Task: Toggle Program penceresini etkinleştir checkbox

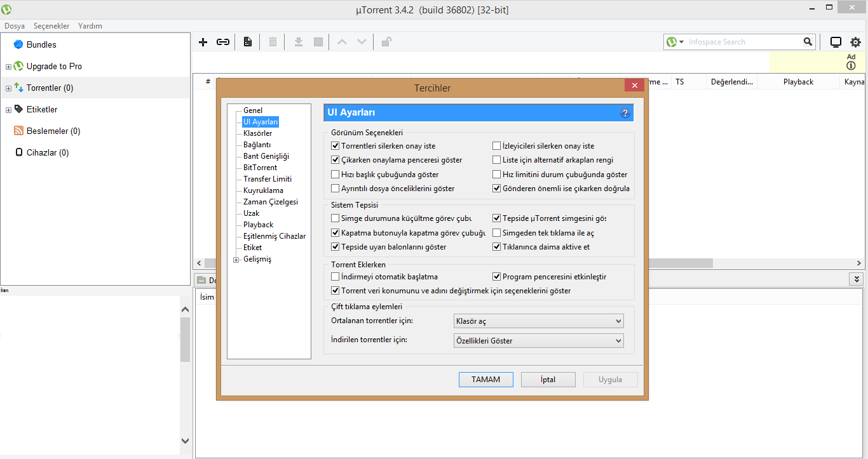Action: [x=497, y=277]
